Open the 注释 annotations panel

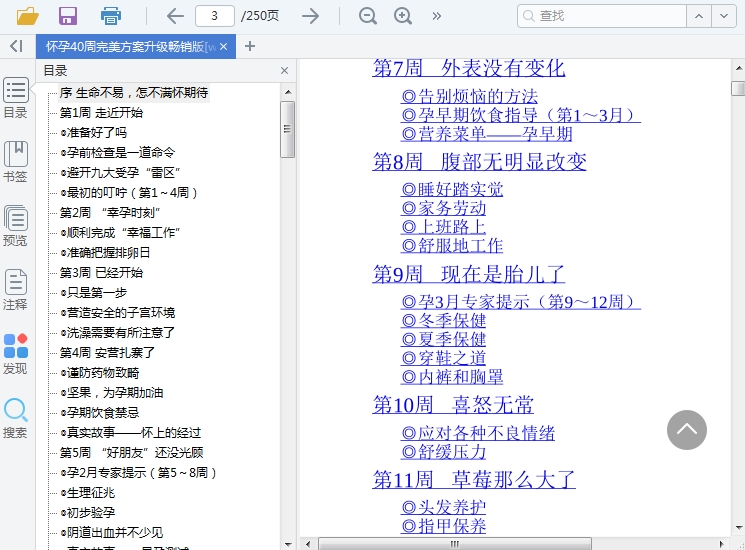[x=16, y=290]
